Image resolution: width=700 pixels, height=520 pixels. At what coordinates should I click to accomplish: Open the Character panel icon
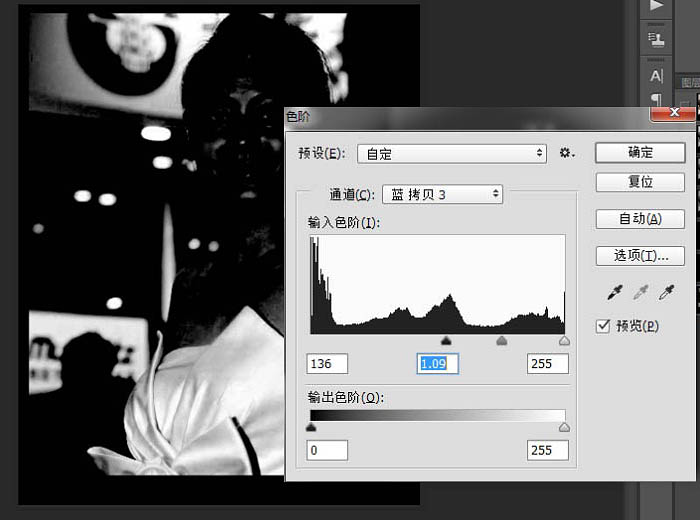pos(656,76)
